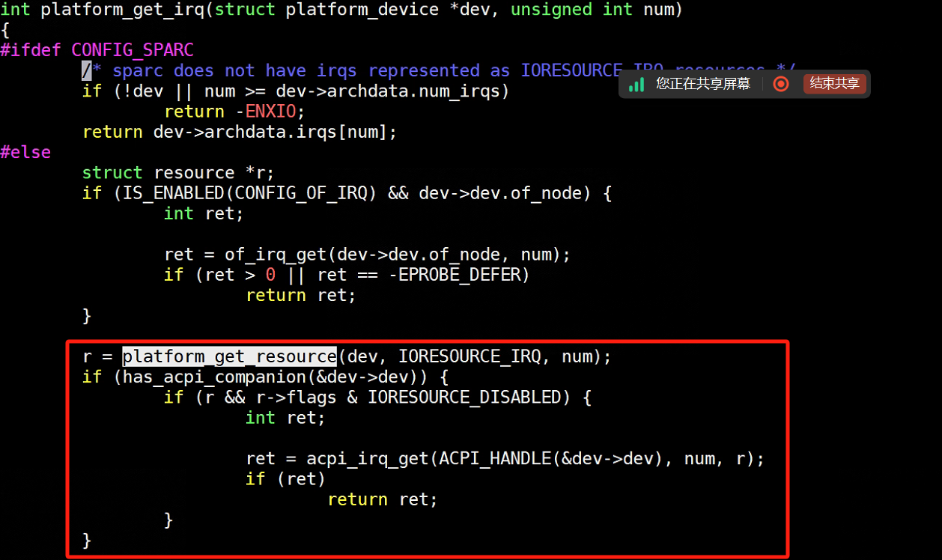Click the #else preprocessor directive

pyautogui.click(x=25, y=152)
